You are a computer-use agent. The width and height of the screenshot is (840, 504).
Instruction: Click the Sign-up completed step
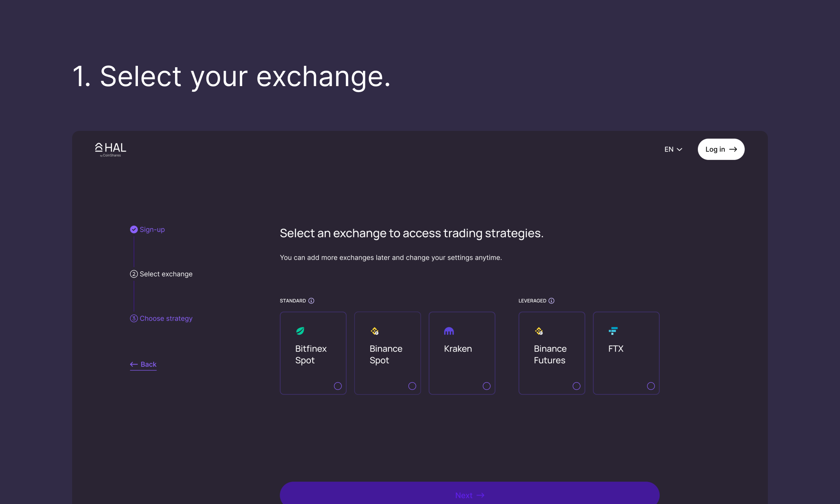point(147,230)
